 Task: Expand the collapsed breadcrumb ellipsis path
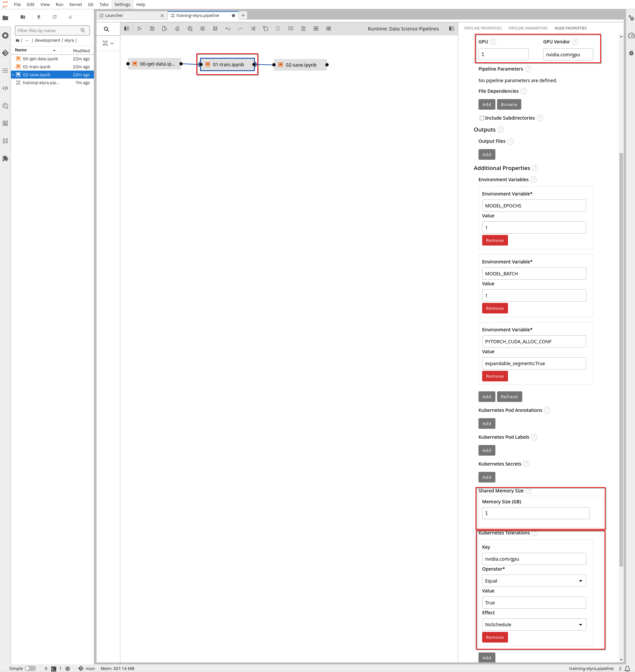(x=27, y=40)
